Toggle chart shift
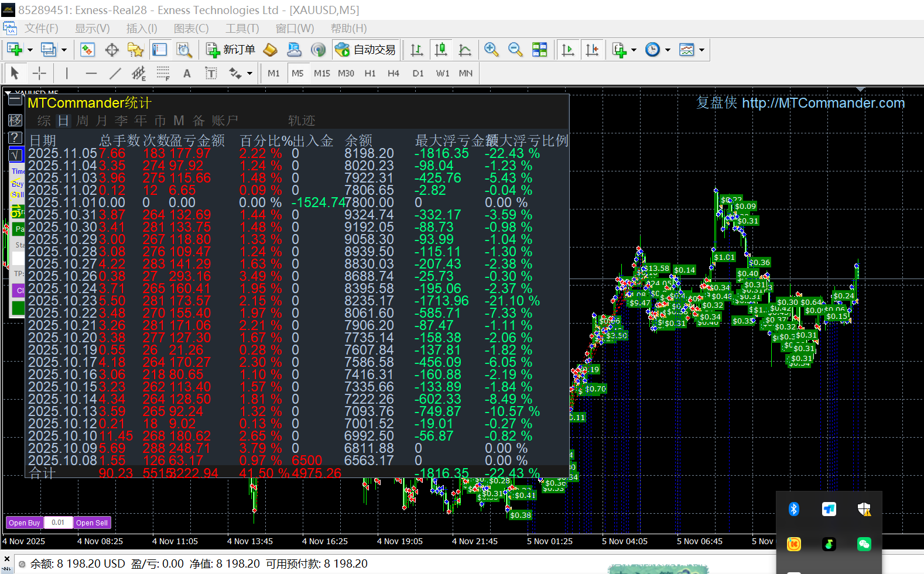The height and width of the screenshot is (574, 924). tap(592, 50)
